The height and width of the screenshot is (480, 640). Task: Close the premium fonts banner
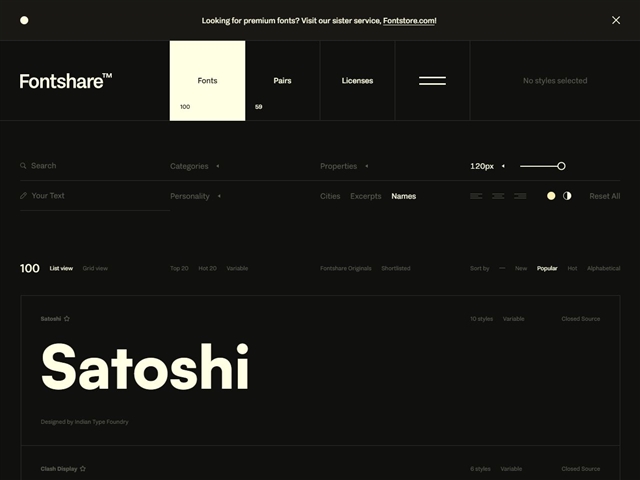[616, 20]
